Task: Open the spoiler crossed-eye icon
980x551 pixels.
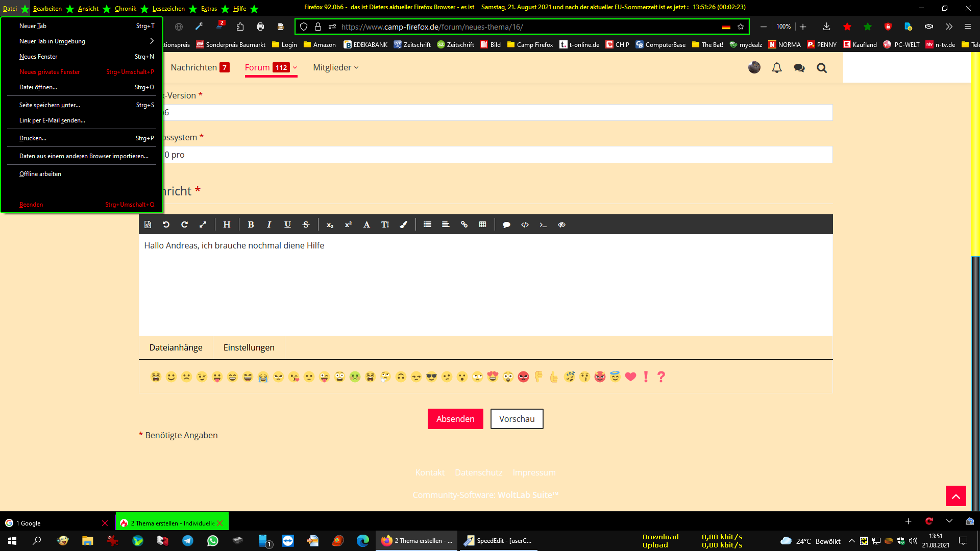Action: point(561,224)
